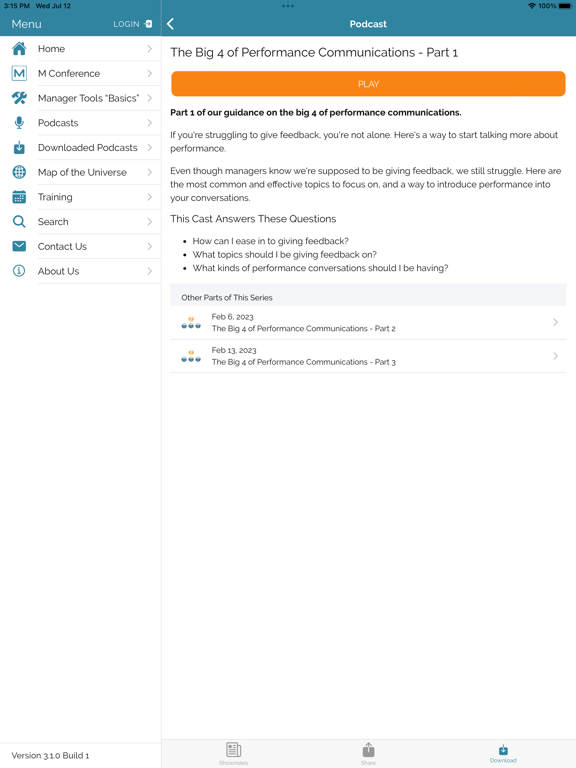Click the LOGIN button
576x768 pixels.
pyautogui.click(x=133, y=24)
